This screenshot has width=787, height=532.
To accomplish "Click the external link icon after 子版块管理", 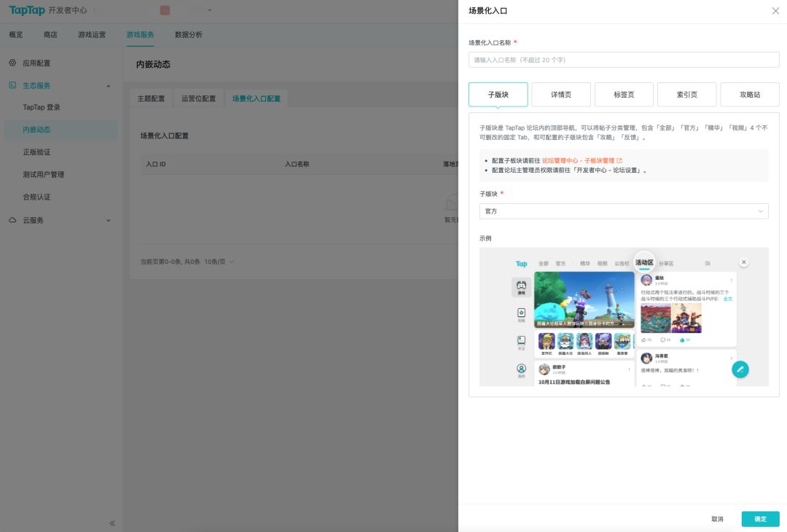I will coord(619,160).
